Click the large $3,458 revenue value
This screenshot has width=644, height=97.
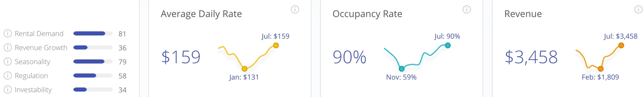pos(531,57)
